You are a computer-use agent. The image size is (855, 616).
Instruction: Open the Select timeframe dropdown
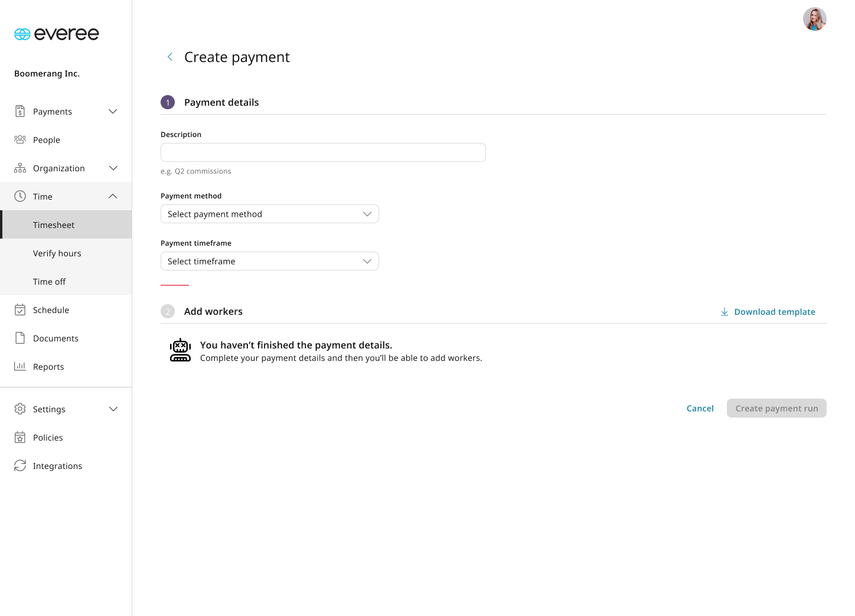tap(270, 261)
